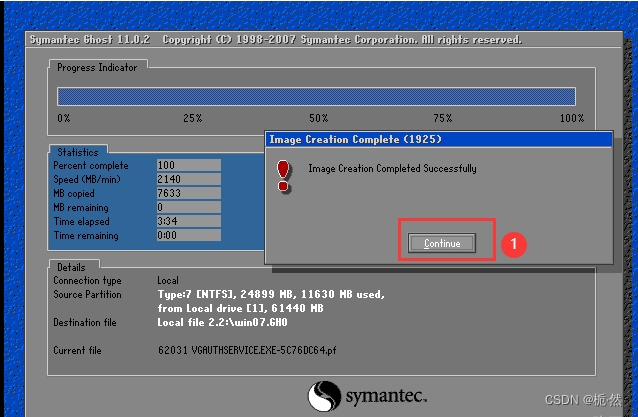Click the MB remaining label
Screen dimensions: 638x417
click(81, 207)
